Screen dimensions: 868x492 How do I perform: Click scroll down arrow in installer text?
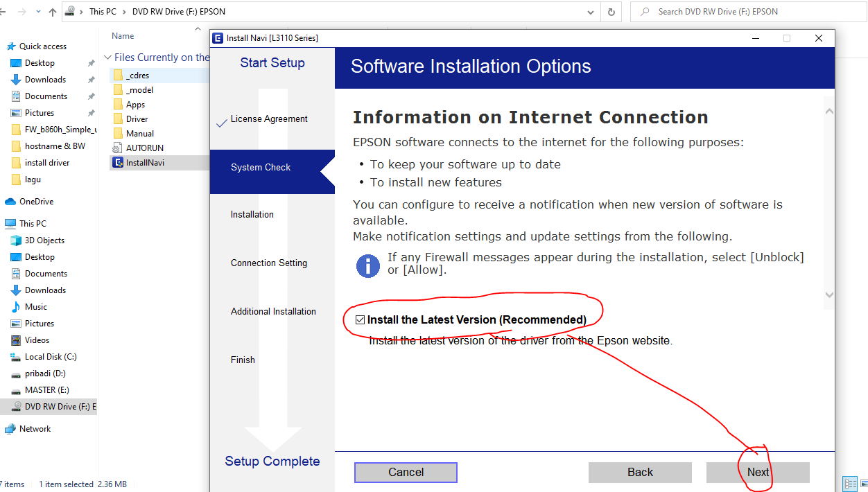pyautogui.click(x=829, y=295)
